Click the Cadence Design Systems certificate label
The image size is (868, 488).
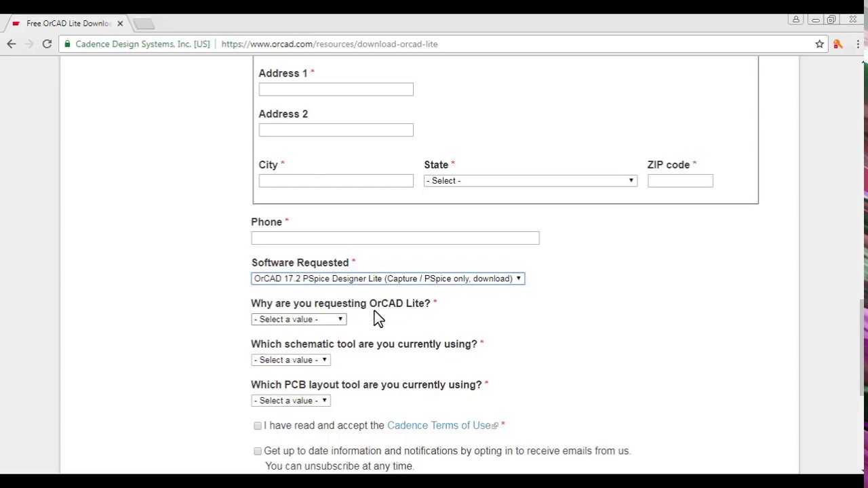142,44
